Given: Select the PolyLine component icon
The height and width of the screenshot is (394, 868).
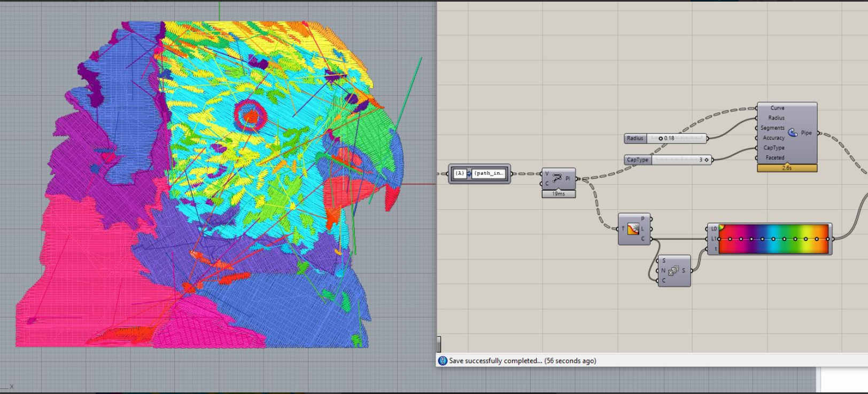Looking at the screenshot, I should click(557, 178).
